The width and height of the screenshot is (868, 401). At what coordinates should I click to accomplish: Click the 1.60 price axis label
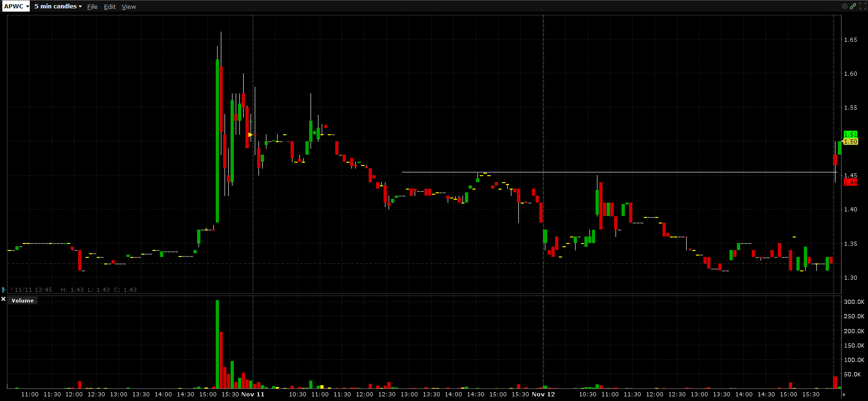click(x=851, y=74)
